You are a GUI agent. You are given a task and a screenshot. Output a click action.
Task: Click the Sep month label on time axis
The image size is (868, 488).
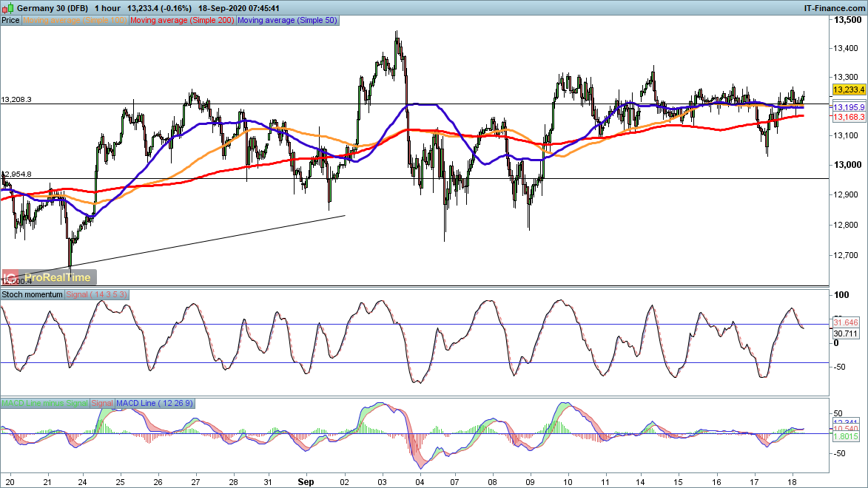click(x=306, y=482)
